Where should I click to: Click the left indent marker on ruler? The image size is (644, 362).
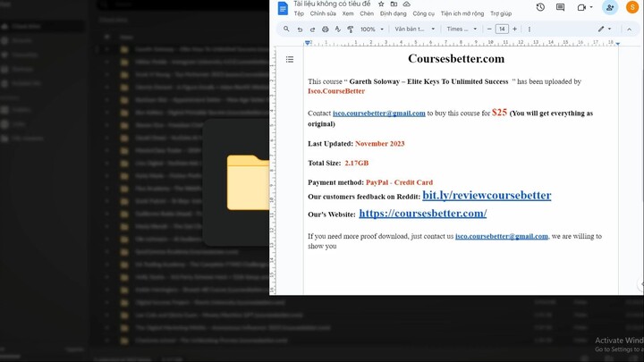[x=308, y=43]
